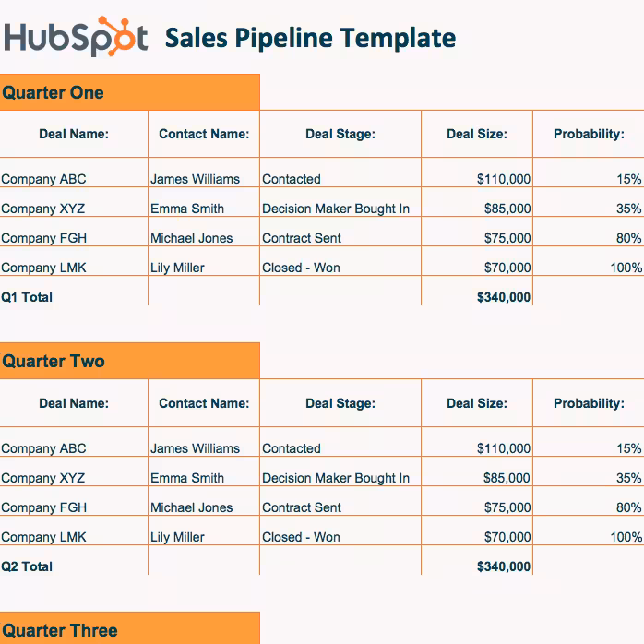
Task: Select the orange Quarter Two header cell
Action: point(129,361)
